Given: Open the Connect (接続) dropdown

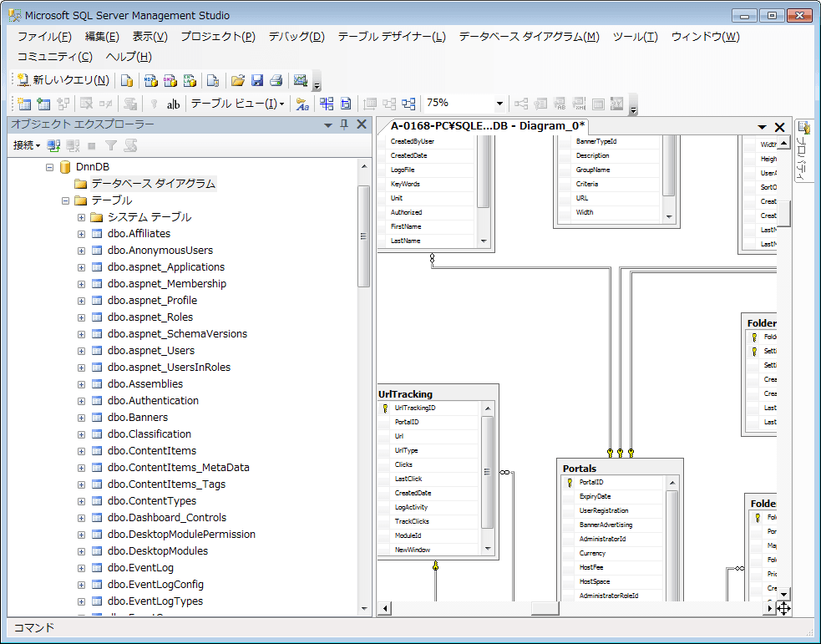Looking at the screenshot, I should (x=27, y=145).
